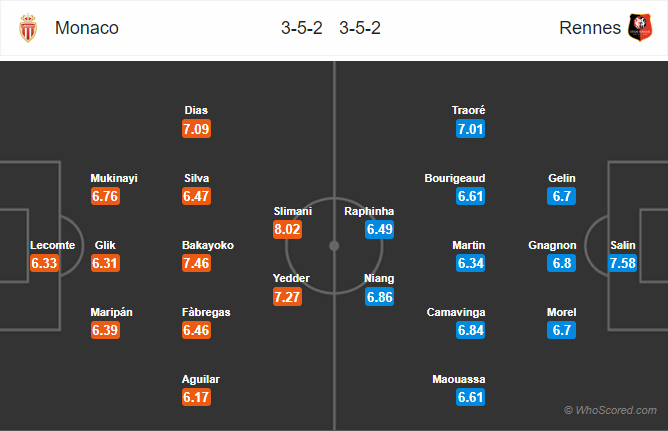Click Niang's 6.86 rating badge
The height and width of the screenshot is (431, 668).
[380, 297]
